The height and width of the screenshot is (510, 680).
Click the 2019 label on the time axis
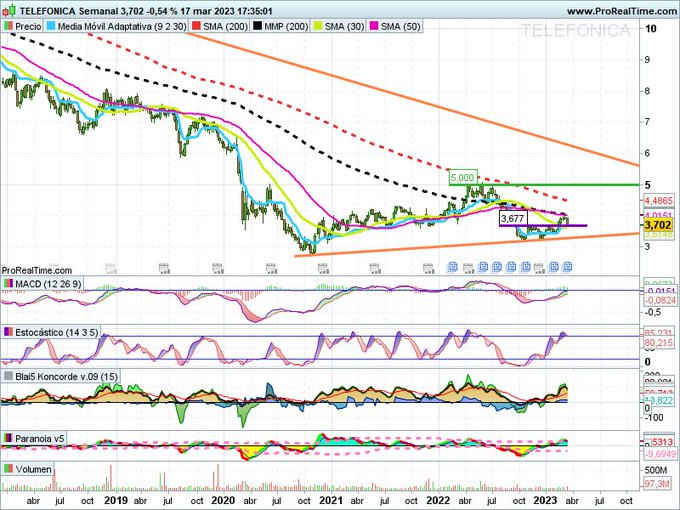point(116,500)
